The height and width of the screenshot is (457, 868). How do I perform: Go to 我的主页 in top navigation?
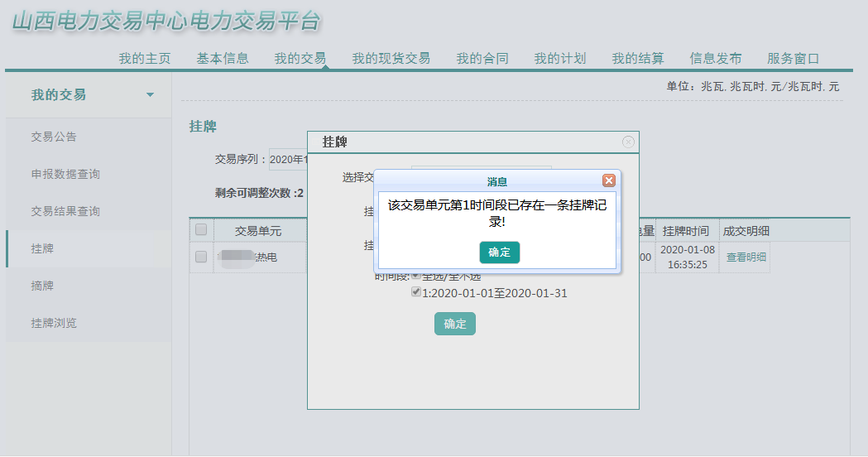pyautogui.click(x=144, y=59)
